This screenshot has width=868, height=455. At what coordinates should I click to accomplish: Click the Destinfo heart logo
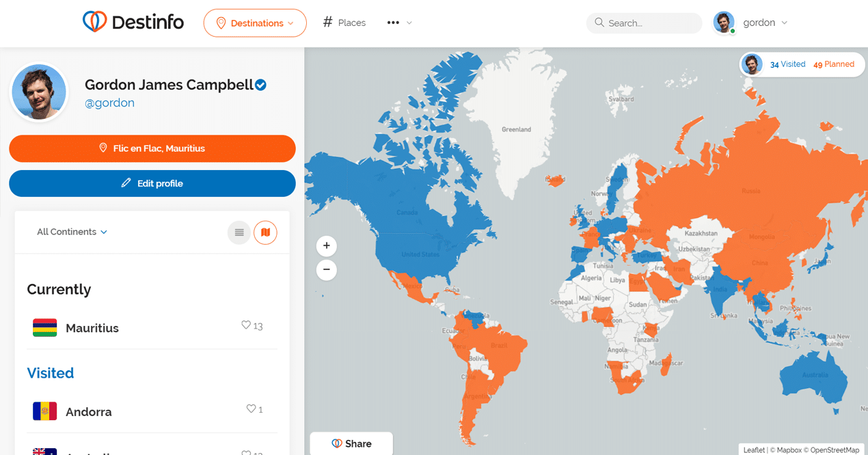tap(94, 22)
